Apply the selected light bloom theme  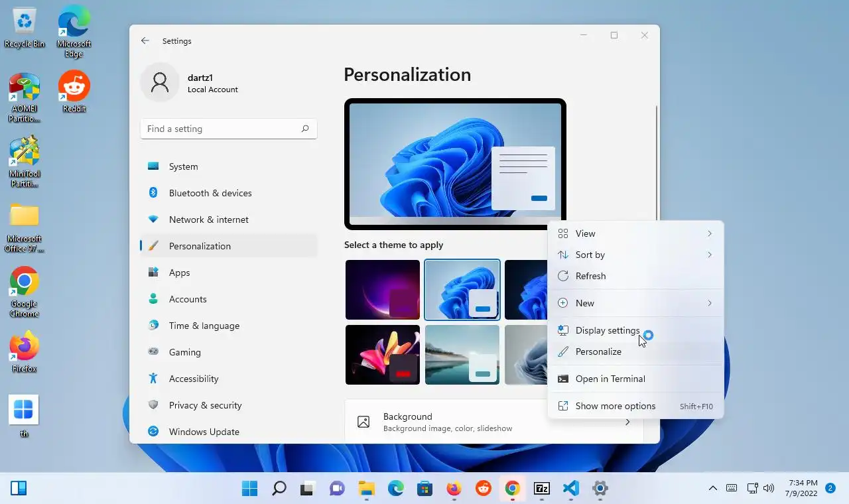(x=462, y=290)
